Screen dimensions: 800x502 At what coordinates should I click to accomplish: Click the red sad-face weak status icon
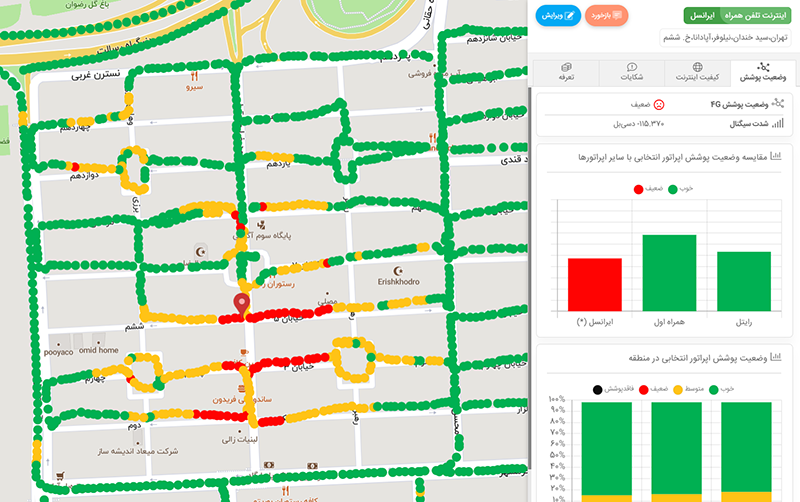659,104
